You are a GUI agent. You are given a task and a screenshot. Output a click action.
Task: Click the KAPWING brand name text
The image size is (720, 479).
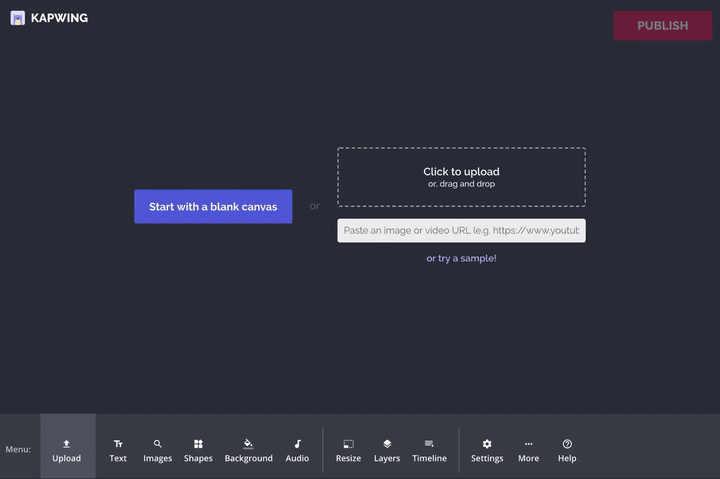click(59, 18)
